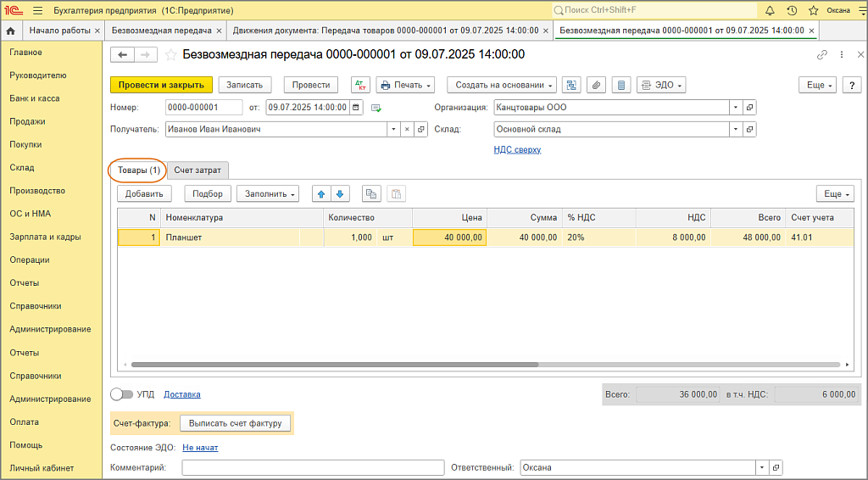The height and width of the screenshot is (480, 868).
Task: Add a row with Добавить button
Action: (144, 193)
